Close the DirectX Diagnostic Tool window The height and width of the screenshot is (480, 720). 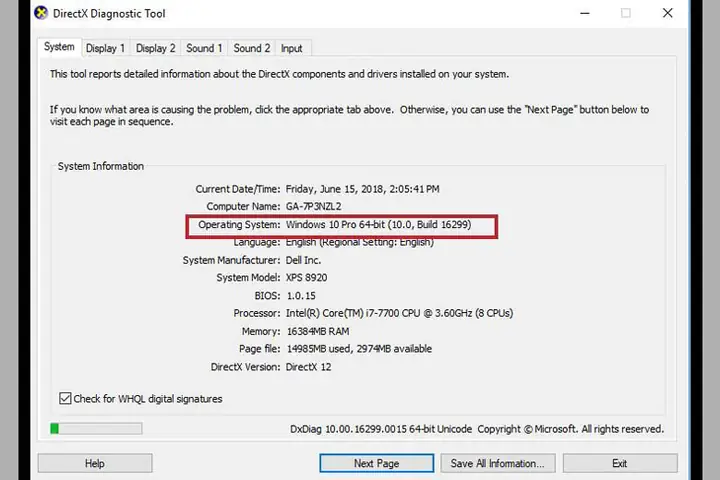pos(668,13)
